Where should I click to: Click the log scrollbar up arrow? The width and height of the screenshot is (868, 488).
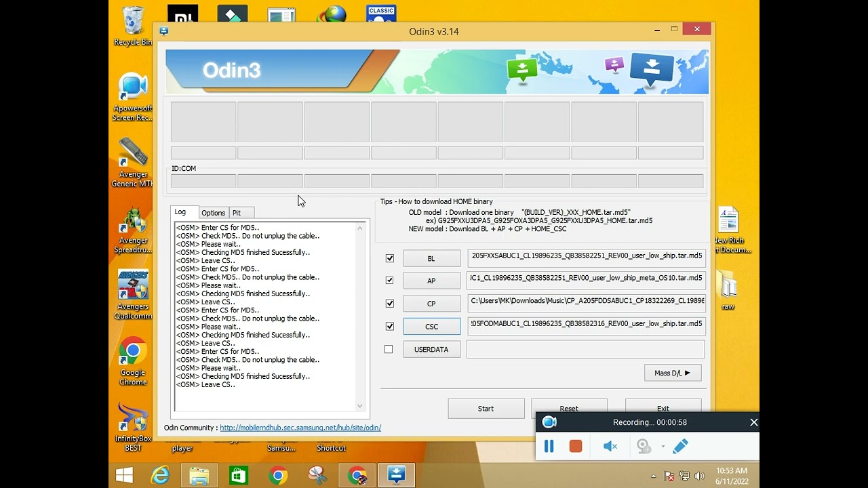click(360, 228)
